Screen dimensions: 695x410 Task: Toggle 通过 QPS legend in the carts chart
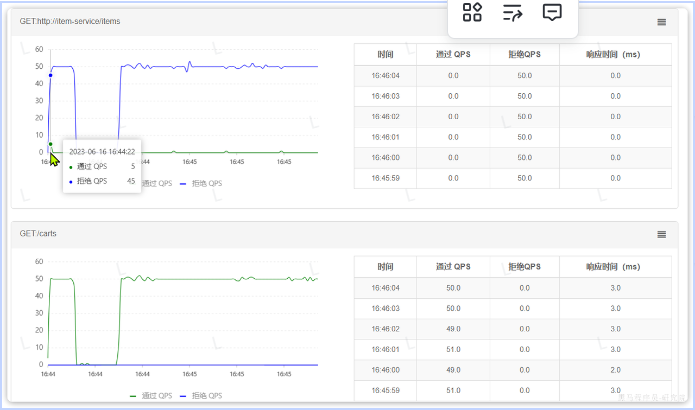tap(151, 396)
